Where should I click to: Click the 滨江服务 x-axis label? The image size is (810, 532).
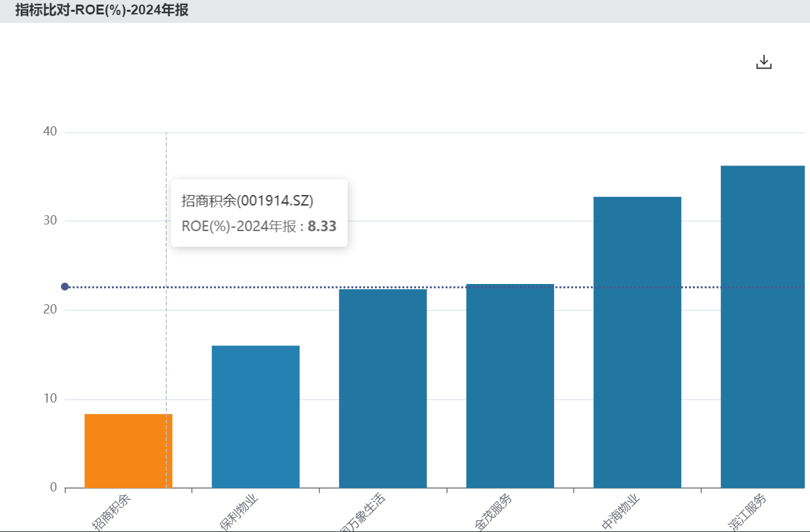748,512
